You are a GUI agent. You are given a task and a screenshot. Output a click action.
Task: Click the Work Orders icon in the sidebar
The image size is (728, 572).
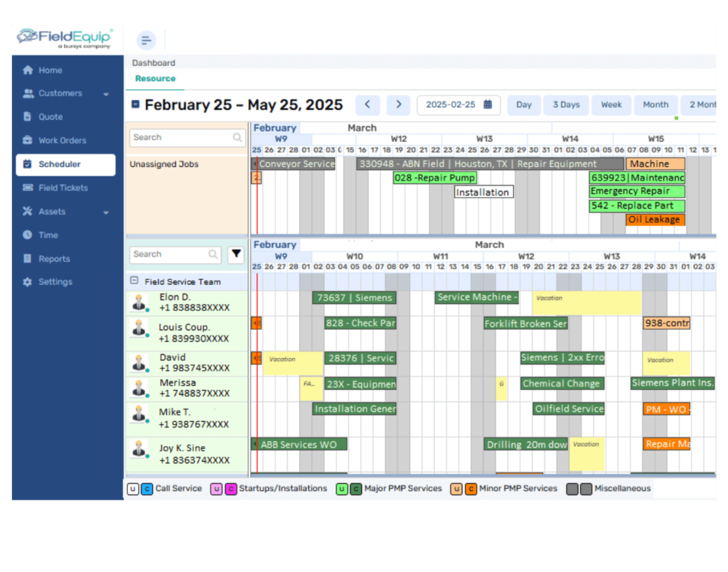[x=26, y=140]
